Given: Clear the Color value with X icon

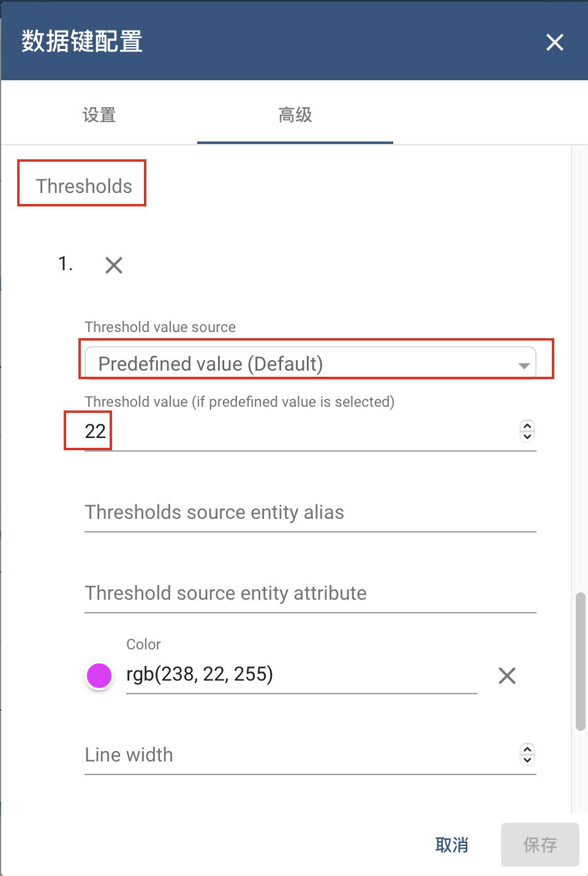Looking at the screenshot, I should (x=507, y=676).
